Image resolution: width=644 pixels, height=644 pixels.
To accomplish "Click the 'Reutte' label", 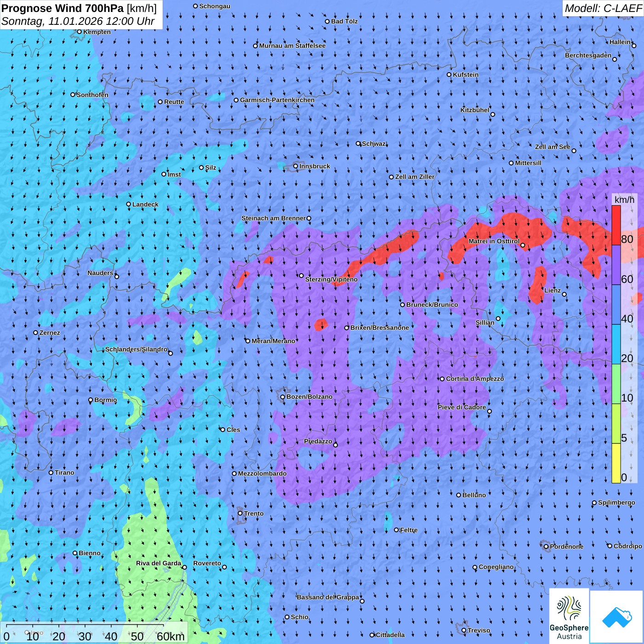I will click(174, 102).
